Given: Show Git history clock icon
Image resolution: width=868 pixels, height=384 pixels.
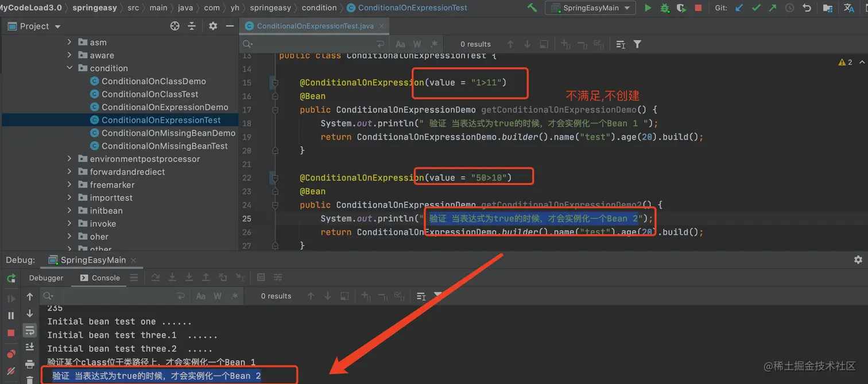Looking at the screenshot, I should point(790,8).
